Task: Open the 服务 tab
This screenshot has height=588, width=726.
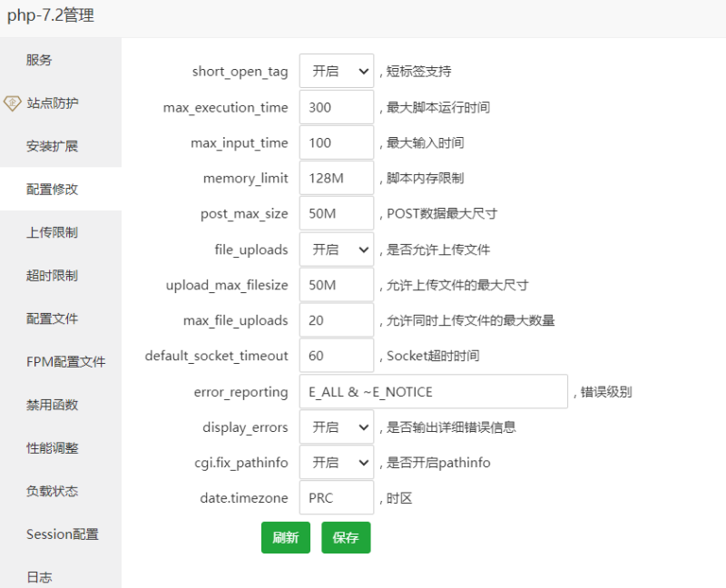Action: pyautogui.click(x=61, y=60)
